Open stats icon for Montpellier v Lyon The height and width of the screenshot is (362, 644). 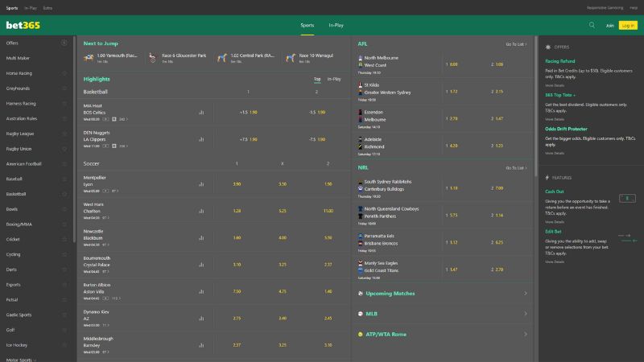201,184
